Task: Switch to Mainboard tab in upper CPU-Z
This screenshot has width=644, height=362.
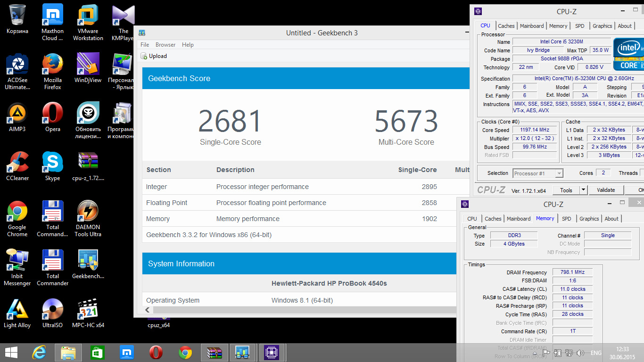Action: click(532, 26)
